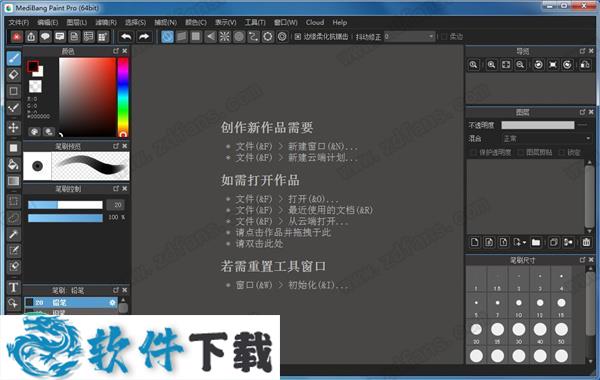Zoom in using the navigator panel
The width and height of the screenshot is (600, 380).
pos(491,65)
